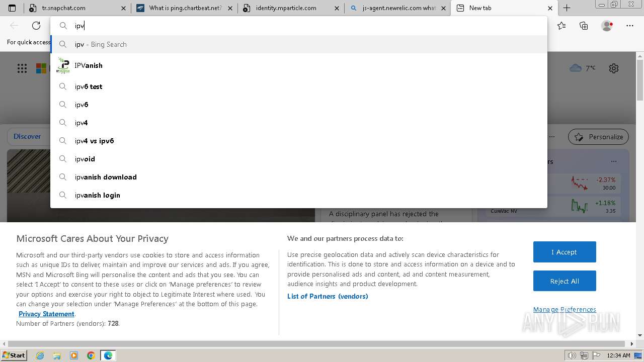
Task: Click the Microsoft Edge taskbar icon
Action: tap(108, 355)
